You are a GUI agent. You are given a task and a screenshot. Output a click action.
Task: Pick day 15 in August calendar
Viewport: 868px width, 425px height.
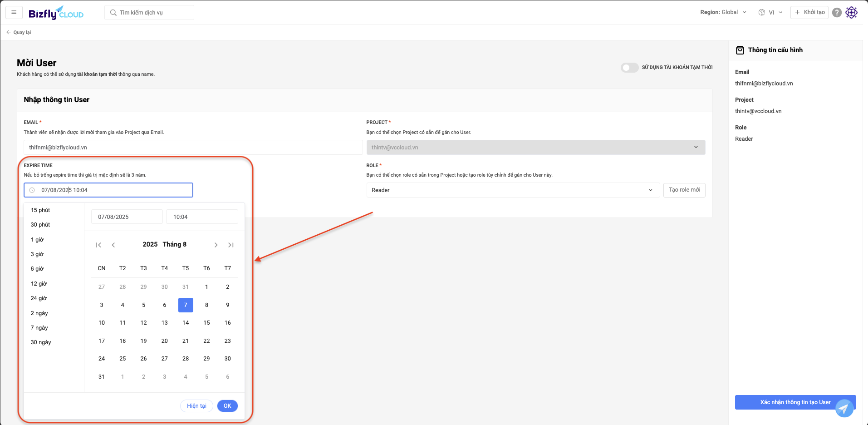coord(206,323)
